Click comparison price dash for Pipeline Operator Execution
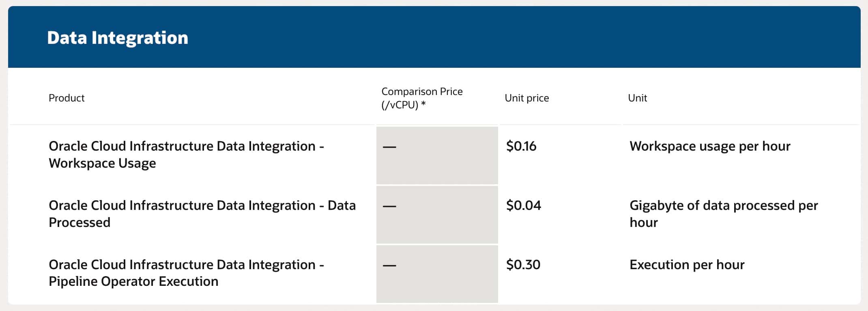The image size is (868, 311). [389, 265]
